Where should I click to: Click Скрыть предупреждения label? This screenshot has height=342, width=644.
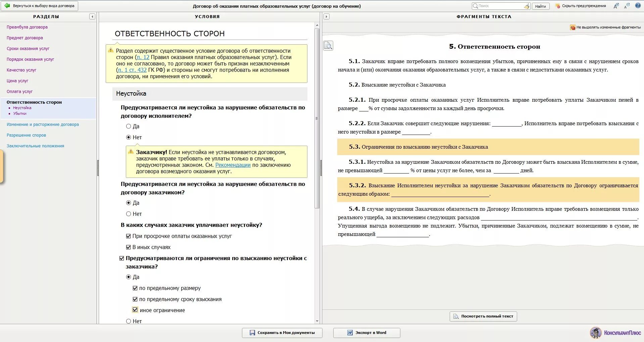(x=584, y=6)
